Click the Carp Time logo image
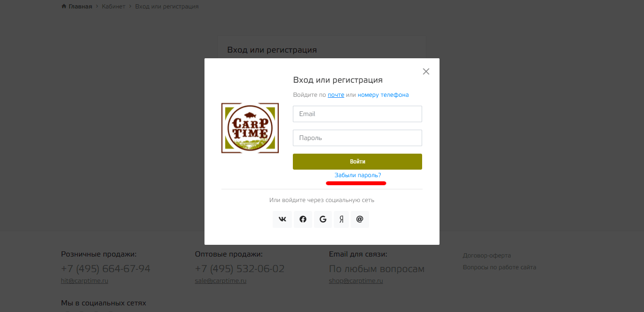Viewport: 644px width, 312px height. (250, 128)
